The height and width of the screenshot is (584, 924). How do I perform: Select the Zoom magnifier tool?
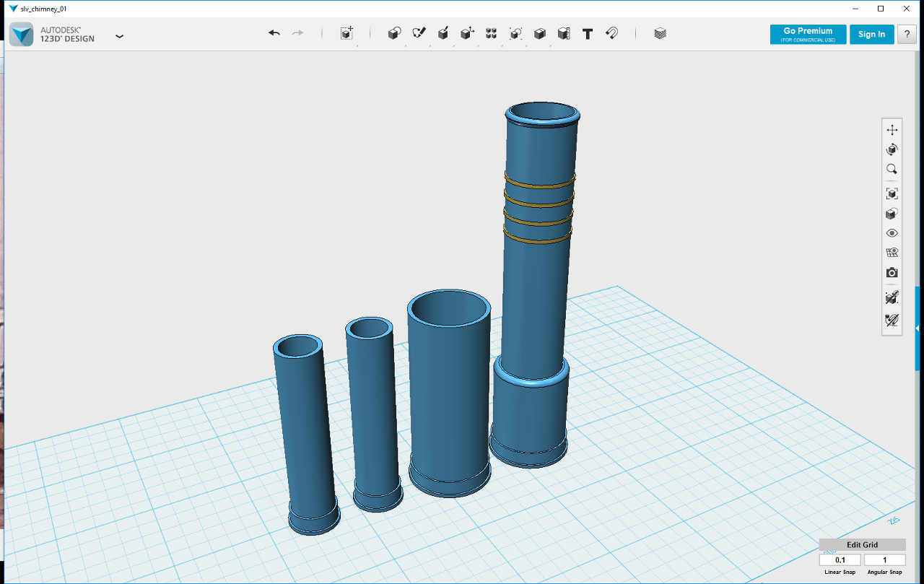[892, 170]
